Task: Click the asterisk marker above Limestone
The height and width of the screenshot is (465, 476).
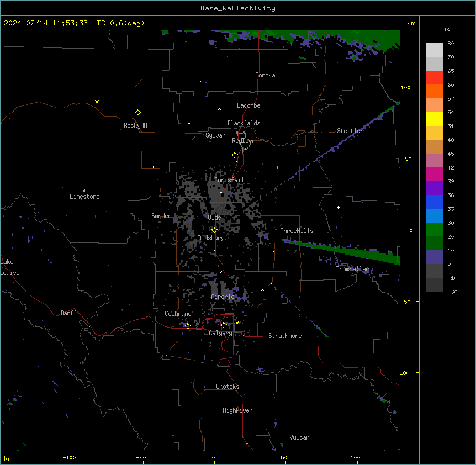Action: tap(84, 191)
